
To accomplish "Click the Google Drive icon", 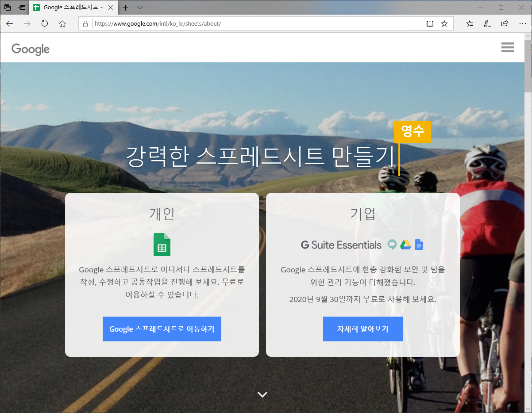I will click(x=406, y=245).
